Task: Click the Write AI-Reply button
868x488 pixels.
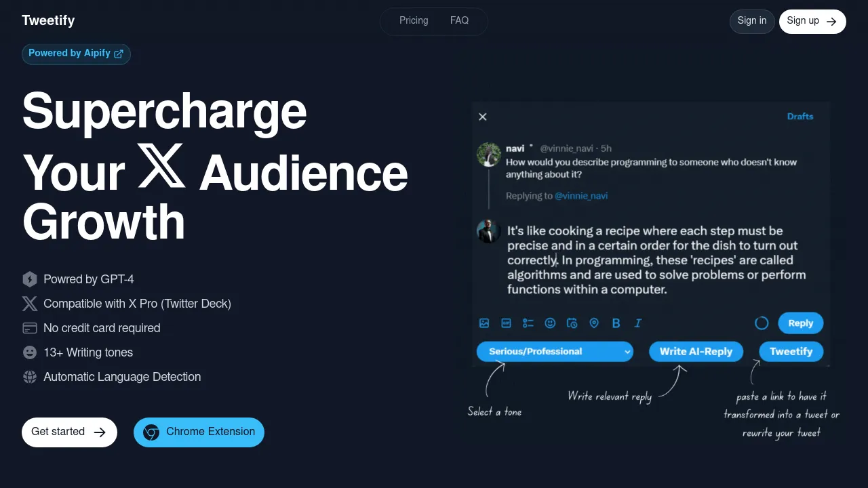Action: [696, 351]
